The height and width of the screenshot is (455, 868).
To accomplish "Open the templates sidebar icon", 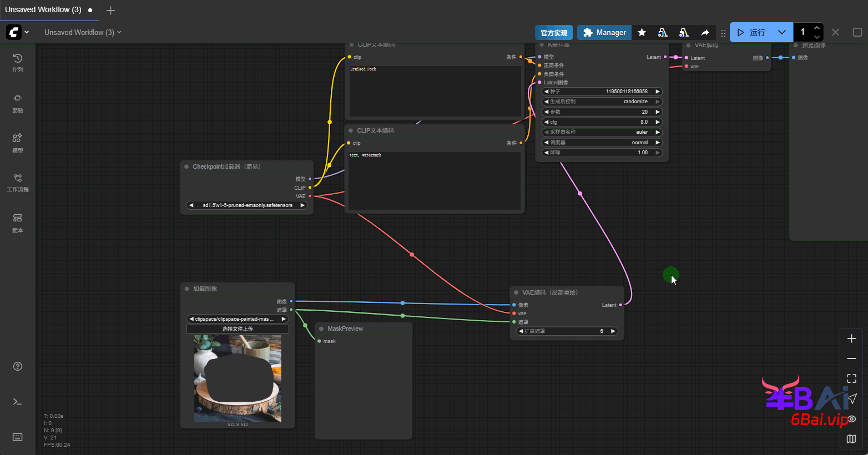I will (x=18, y=222).
